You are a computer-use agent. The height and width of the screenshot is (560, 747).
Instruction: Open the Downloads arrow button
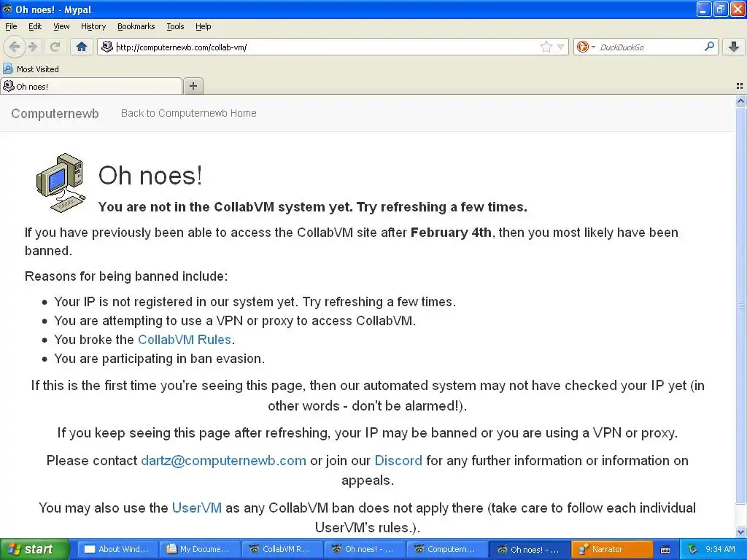(734, 47)
